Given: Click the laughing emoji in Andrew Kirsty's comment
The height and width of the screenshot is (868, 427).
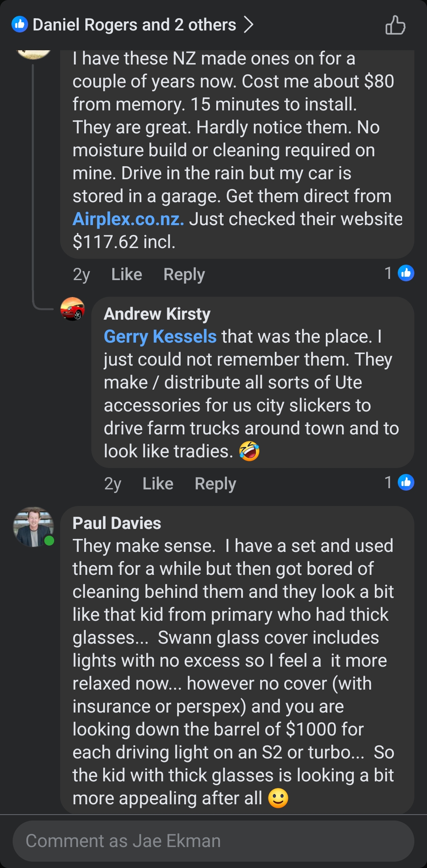Looking at the screenshot, I should tap(249, 451).
